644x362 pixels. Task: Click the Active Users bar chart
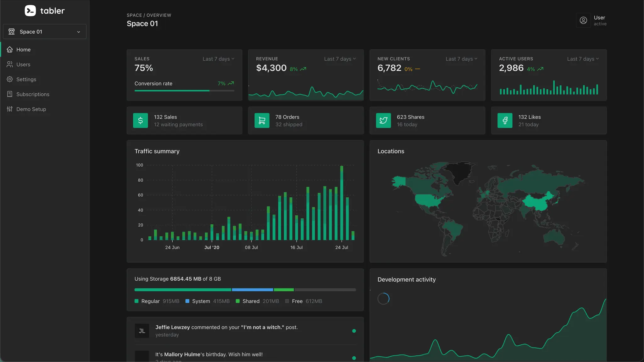point(549,87)
